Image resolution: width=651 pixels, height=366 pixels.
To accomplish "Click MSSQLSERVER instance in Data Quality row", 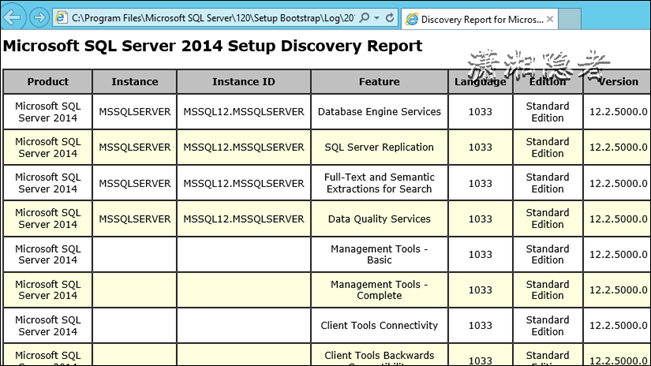I will pyautogui.click(x=135, y=219).
